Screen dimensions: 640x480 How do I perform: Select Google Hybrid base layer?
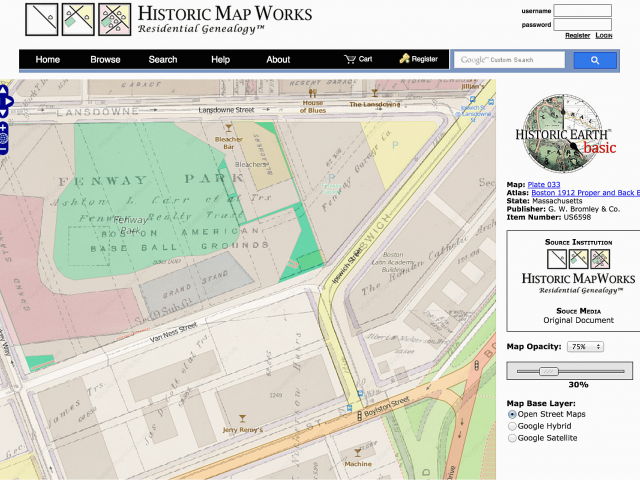(x=512, y=426)
